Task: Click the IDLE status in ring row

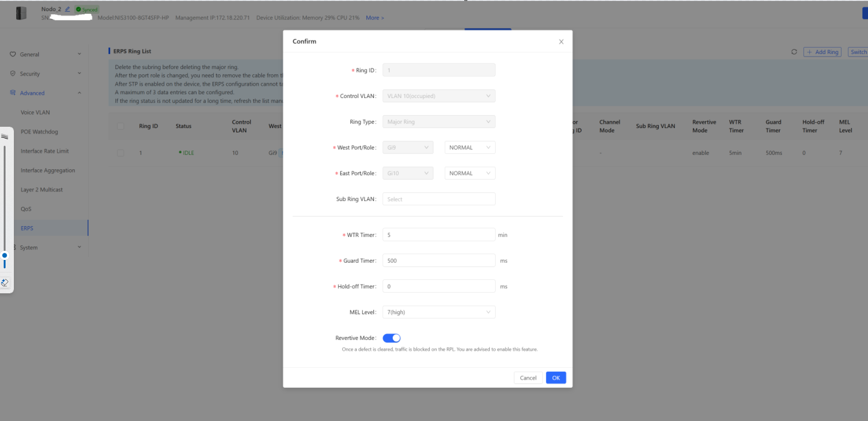Action: coord(187,153)
